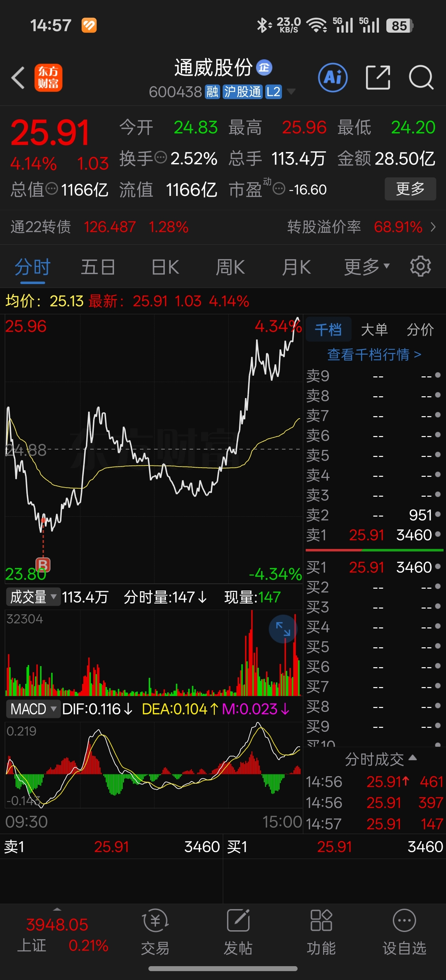The image size is (446, 980).
Task: Tap the 融 margin tag
Action: (212, 92)
